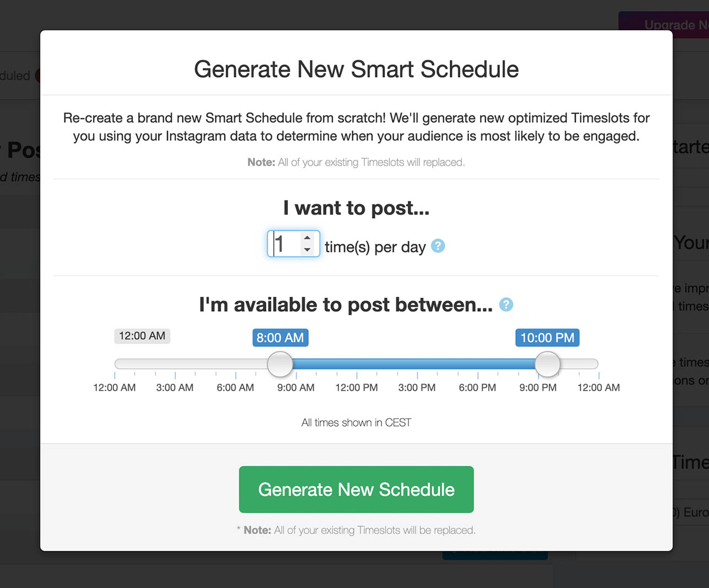Screen dimensions: 709x588
Task: Select the 3:00 PM tick label
Action: [417, 388]
